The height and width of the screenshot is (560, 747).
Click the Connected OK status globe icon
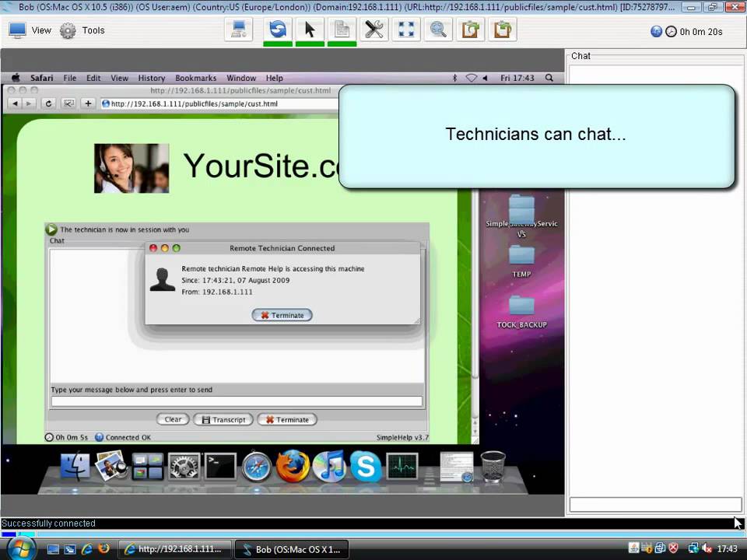point(99,437)
